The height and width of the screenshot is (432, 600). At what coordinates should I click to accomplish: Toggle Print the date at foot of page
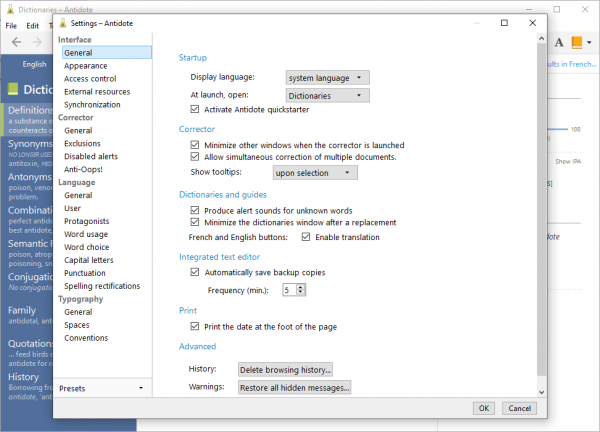click(x=195, y=326)
